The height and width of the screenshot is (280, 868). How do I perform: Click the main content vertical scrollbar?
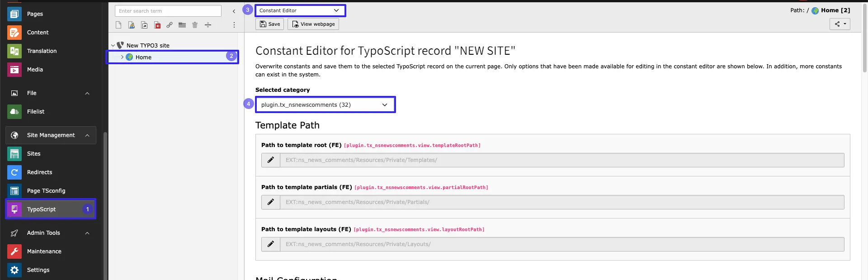click(x=864, y=38)
